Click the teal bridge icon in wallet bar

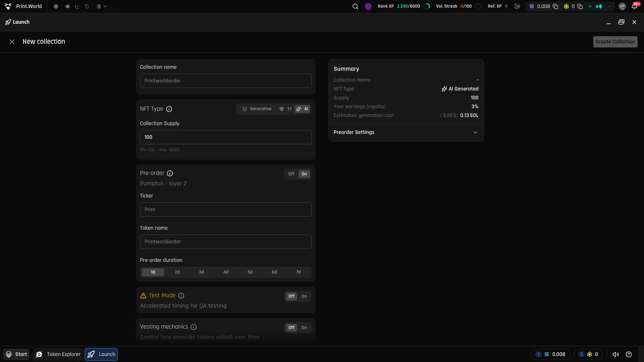click(599, 6)
